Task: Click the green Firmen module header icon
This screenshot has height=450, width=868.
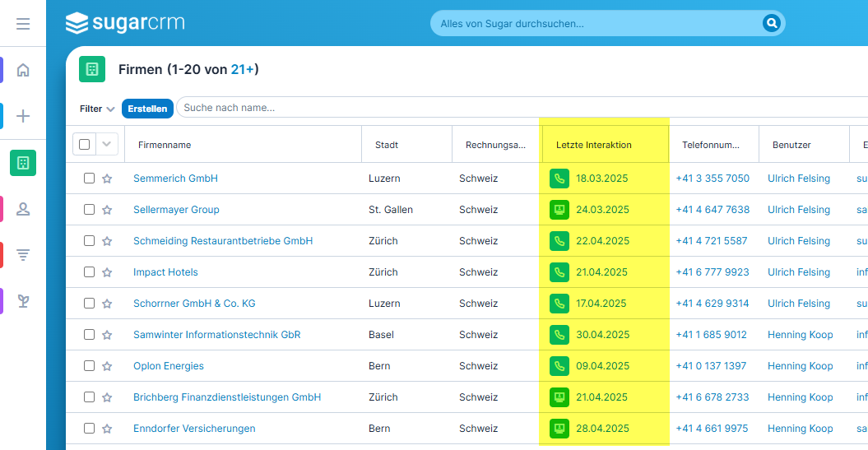Action: (92, 69)
